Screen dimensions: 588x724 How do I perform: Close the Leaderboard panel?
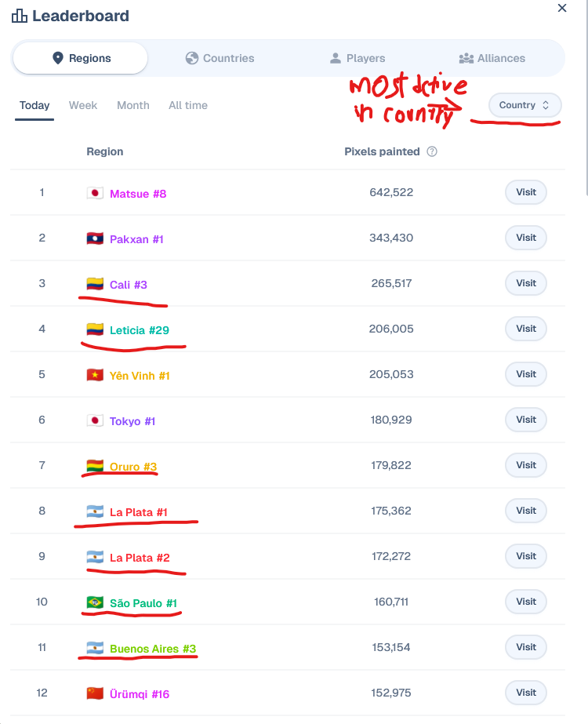point(562,9)
